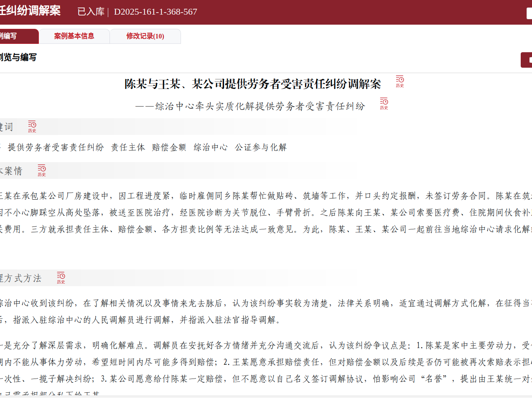The image size is (532, 399).
Task: Click history icon in the 基本案情 header
Action: pyautogui.click(x=42, y=170)
